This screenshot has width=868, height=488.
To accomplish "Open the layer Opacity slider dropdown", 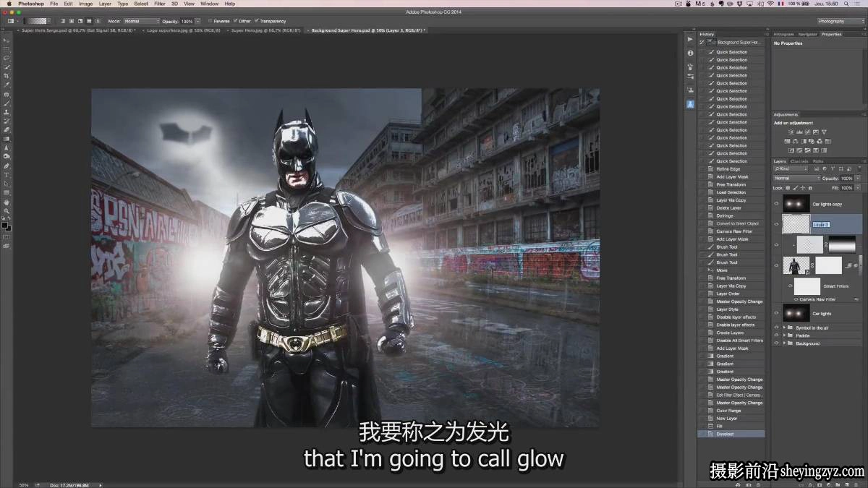I will click(859, 178).
